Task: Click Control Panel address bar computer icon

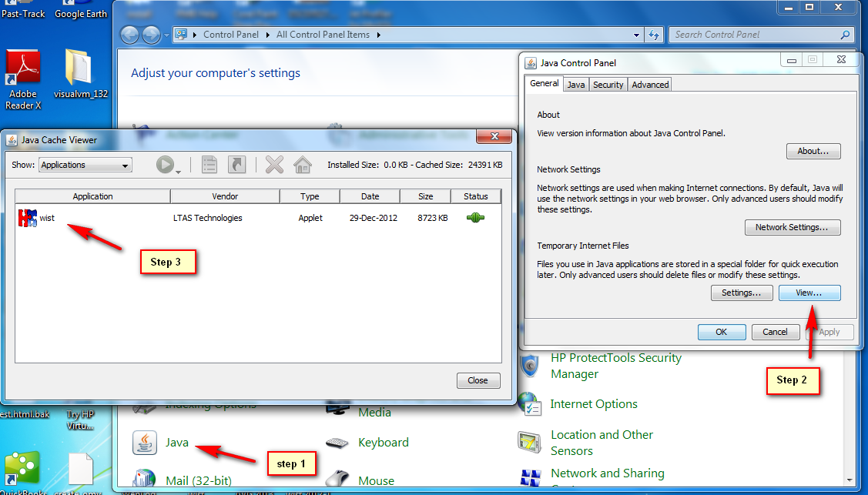Action: (181, 35)
